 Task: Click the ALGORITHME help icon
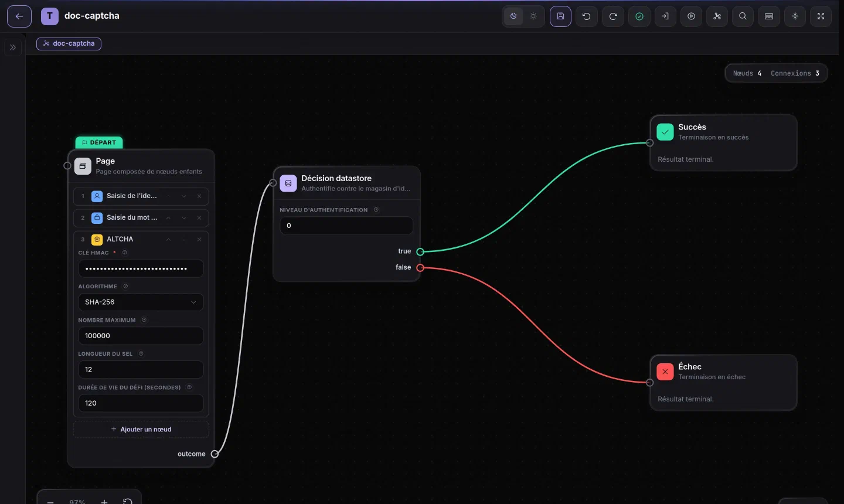[x=125, y=287]
